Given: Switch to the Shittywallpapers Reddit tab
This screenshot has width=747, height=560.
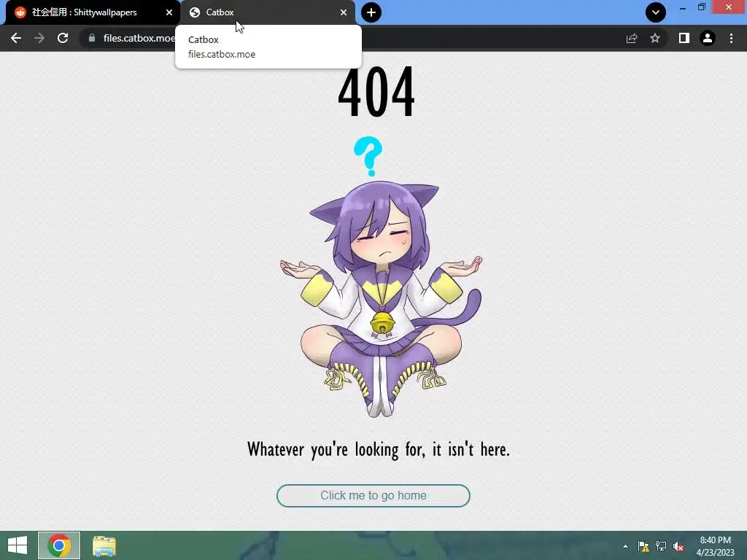Looking at the screenshot, I should point(90,12).
